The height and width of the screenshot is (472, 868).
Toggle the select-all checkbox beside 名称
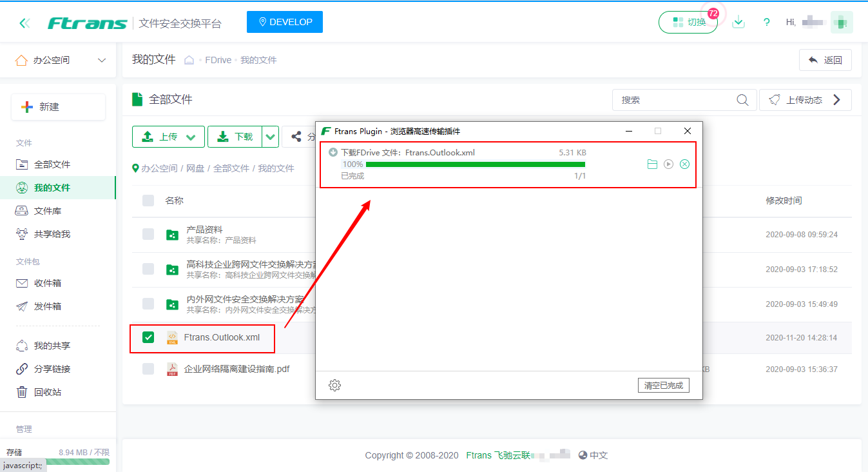[148, 201]
